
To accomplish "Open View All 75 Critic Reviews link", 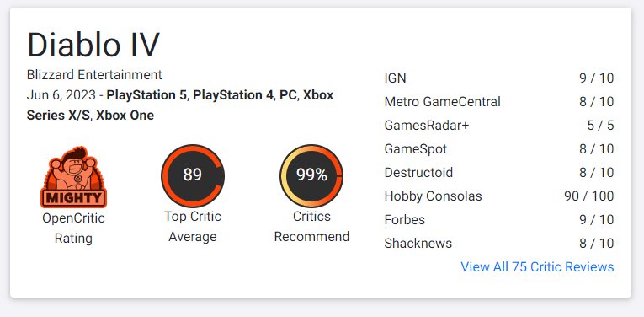I will [x=537, y=267].
